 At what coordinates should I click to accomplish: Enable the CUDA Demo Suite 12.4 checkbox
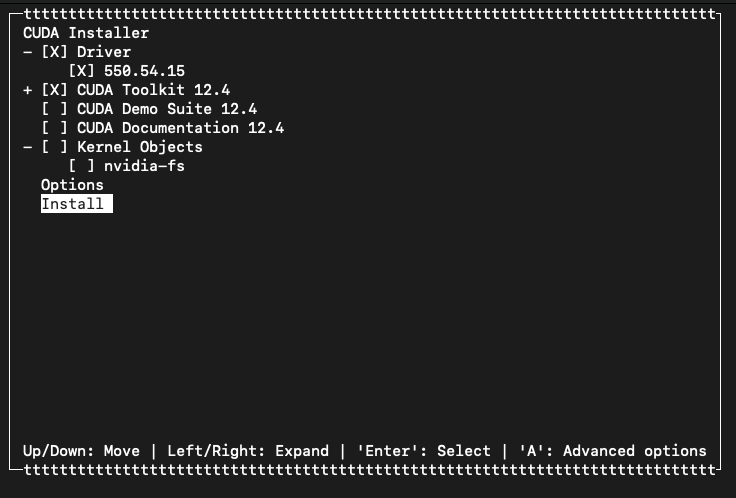click(x=54, y=109)
